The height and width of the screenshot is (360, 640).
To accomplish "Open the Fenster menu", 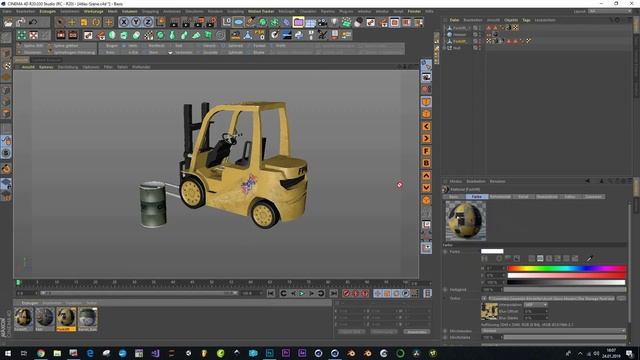I will (414, 11).
